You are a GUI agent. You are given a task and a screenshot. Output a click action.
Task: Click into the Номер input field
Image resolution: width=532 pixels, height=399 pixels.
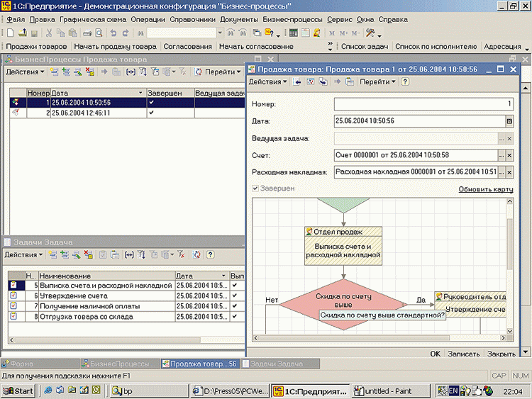[423, 103]
